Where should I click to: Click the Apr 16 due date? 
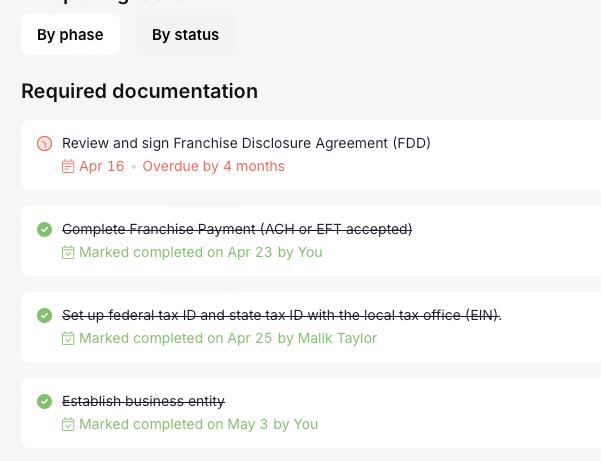point(101,166)
